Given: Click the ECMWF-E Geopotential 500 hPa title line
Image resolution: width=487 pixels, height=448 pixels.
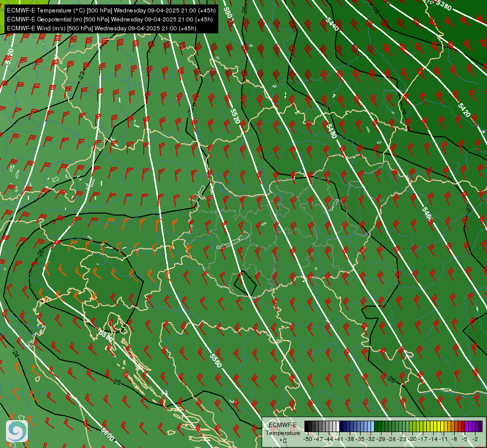Looking at the screenshot, I should (109, 19).
